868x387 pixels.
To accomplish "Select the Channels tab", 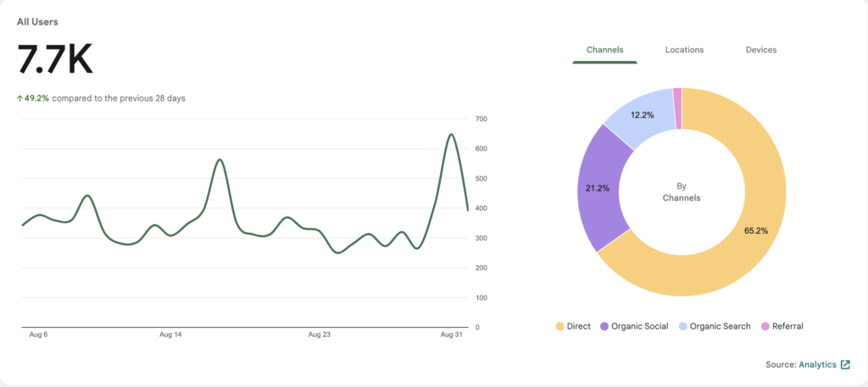I will point(604,50).
